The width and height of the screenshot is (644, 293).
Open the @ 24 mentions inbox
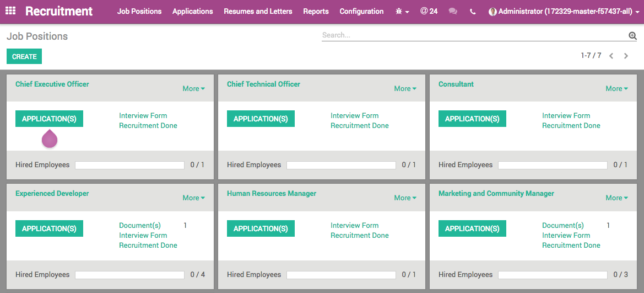[429, 11]
